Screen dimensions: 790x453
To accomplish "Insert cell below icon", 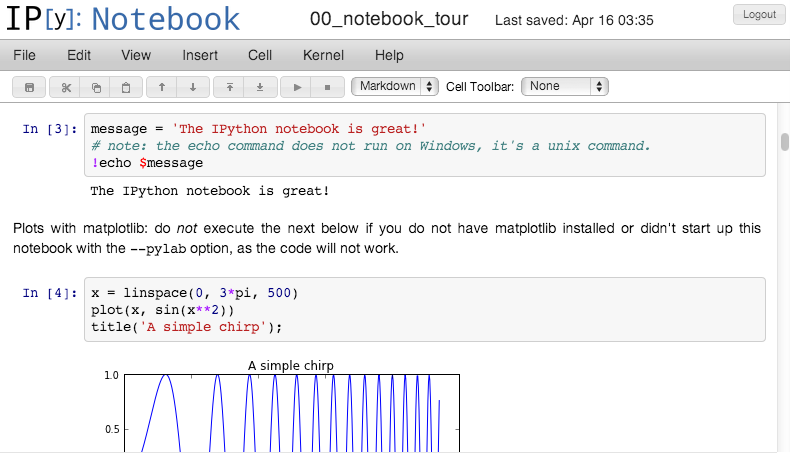I will 260,87.
